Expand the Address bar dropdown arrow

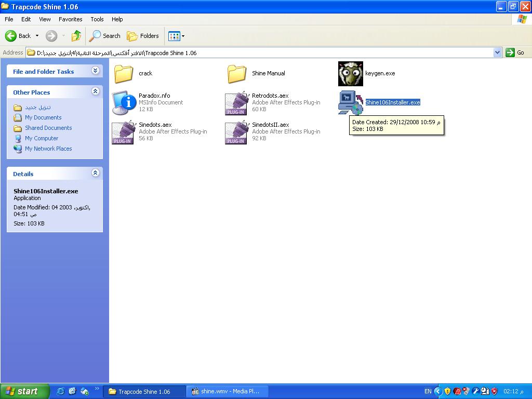coord(497,52)
